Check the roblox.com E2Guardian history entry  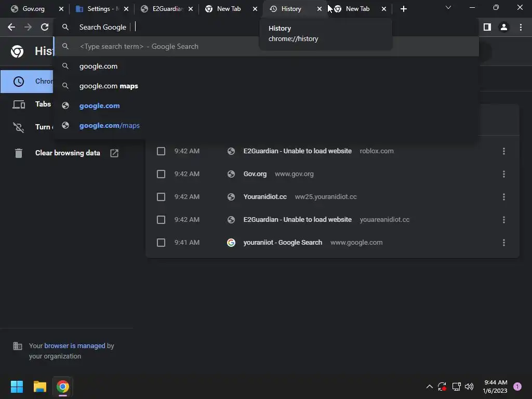tap(161, 151)
